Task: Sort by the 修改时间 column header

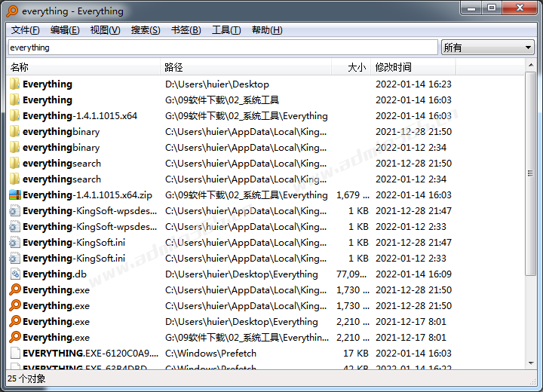Action: pos(413,67)
